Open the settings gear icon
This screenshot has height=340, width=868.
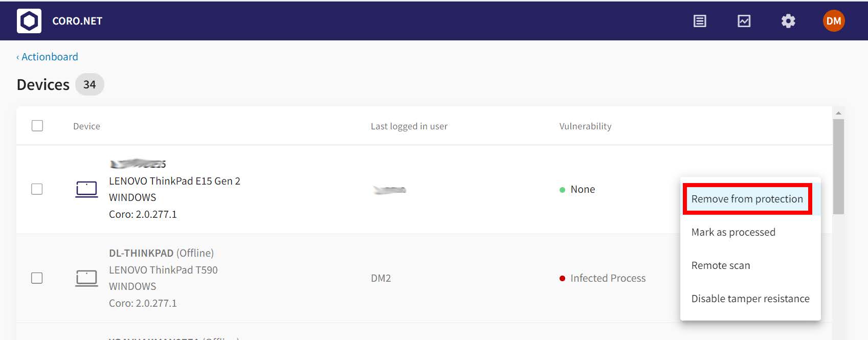click(788, 21)
